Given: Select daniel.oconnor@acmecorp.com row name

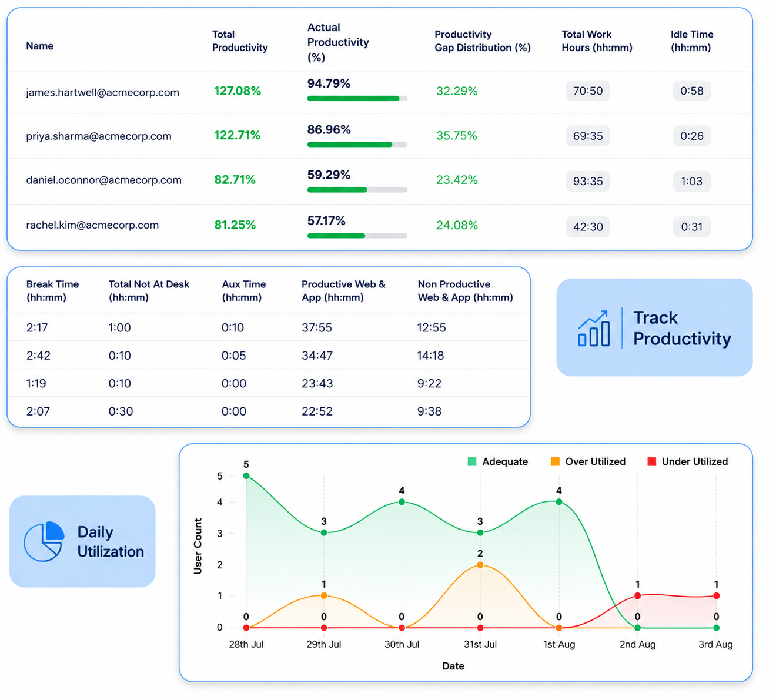Looking at the screenshot, I should click(x=103, y=180).
